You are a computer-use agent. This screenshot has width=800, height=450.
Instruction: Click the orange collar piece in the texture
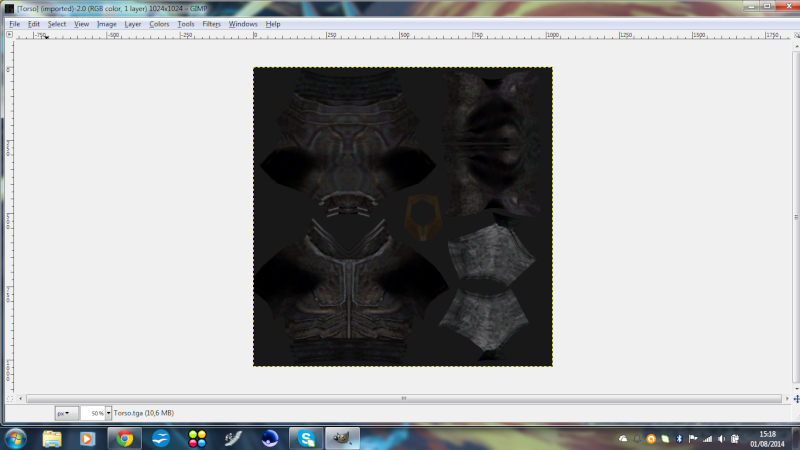[x=422, y=217]
